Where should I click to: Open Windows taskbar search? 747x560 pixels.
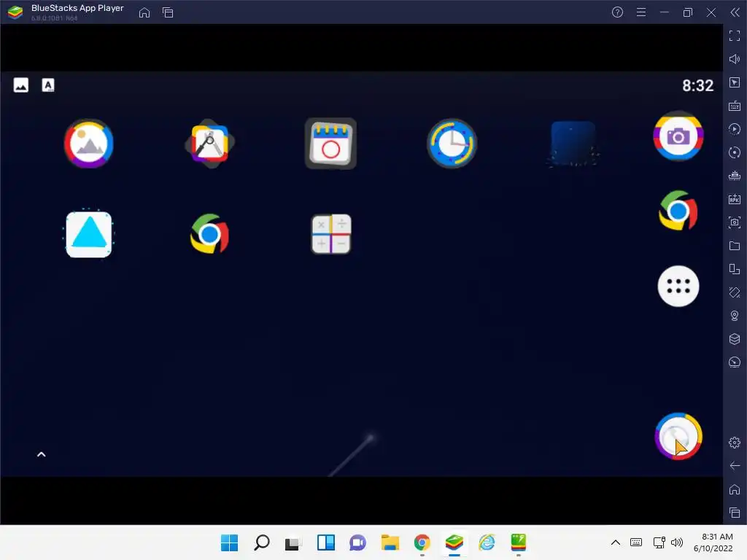262,542
